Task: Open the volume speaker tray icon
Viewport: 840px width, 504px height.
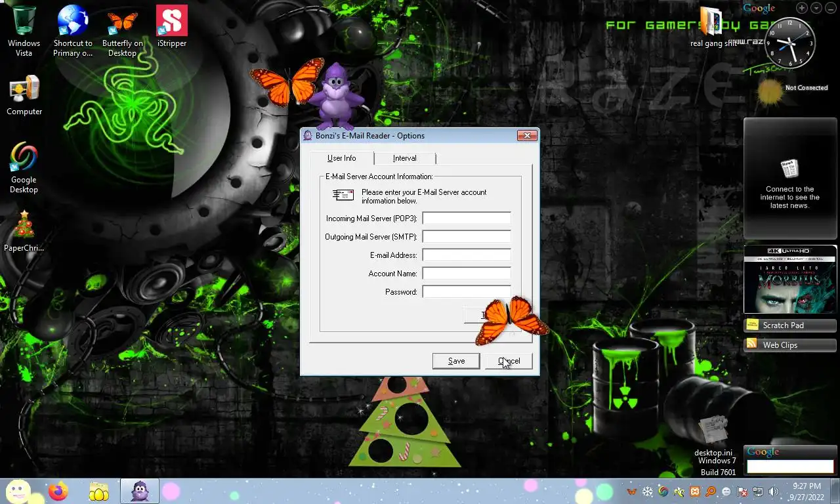Action: (x=774, y=492)
